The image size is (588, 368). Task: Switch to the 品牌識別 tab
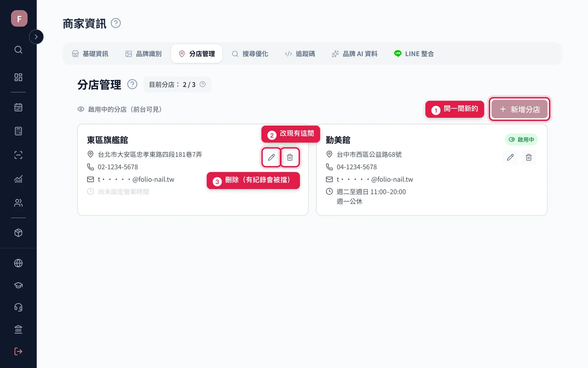[x=143, y=54]
